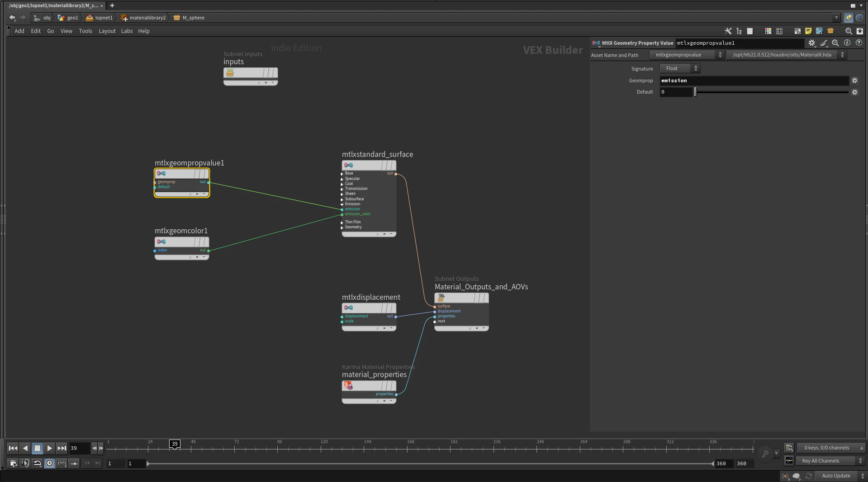Navigate to geo1 in the path
The width and height of the screenshot is (868, 482).
tap(68, 18)
